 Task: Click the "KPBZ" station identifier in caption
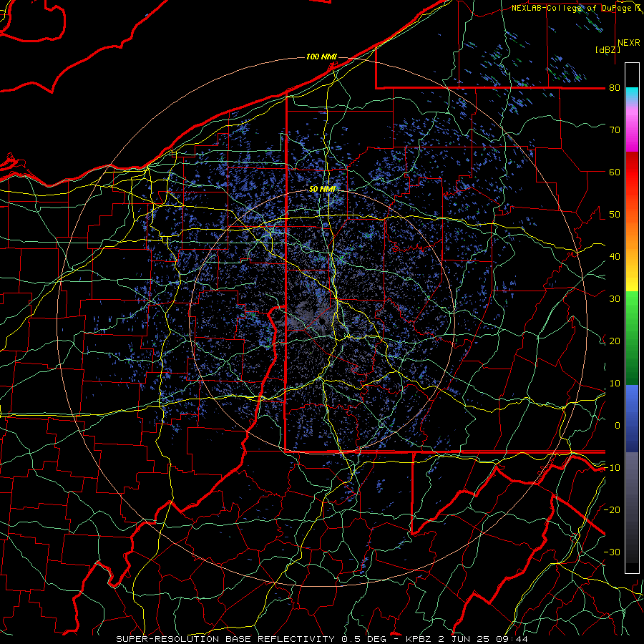point(419,639)
